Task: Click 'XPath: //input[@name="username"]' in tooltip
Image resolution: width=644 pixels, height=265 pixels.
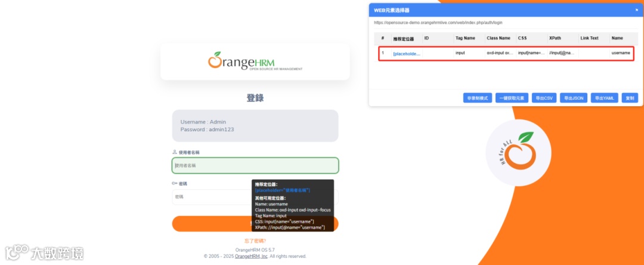Action: (x=290, y=227)
